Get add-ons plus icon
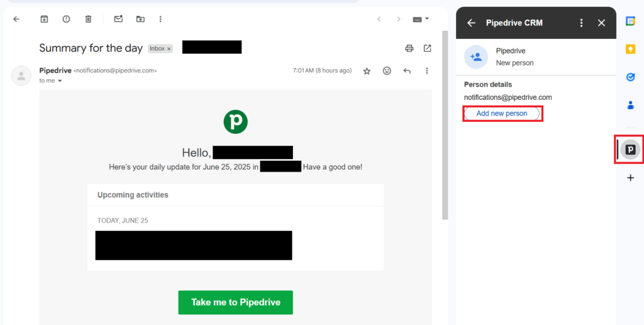The image size is (644, 325). (x=630, y=178)
